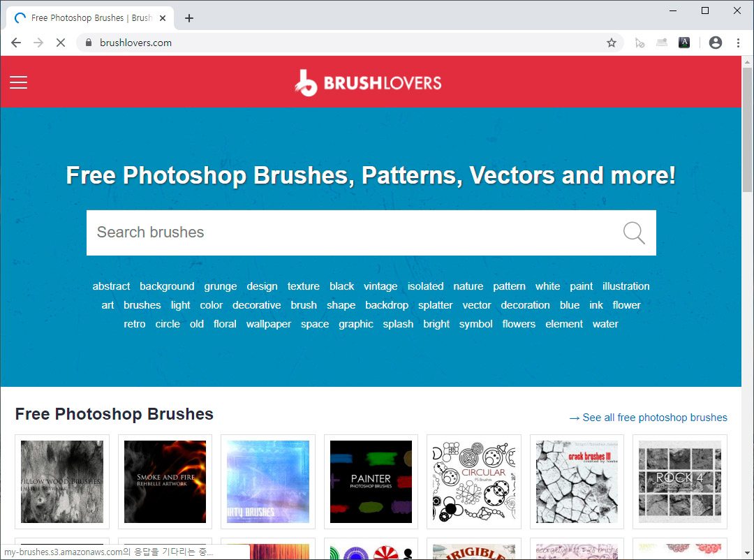The image size is (754, 560).
Task: Open the 'color' tag
Action: pos(211,305)
